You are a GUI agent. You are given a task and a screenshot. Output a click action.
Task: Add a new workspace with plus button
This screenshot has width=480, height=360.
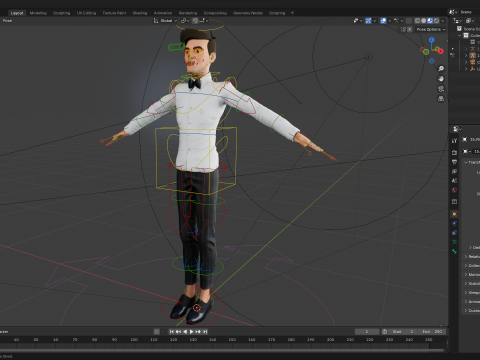pos(292,13)
